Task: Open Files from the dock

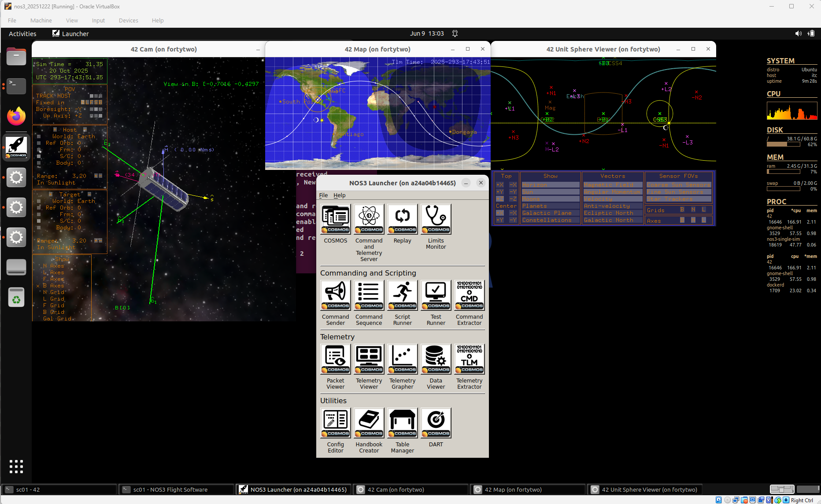Action: click(x=16, y=56)
